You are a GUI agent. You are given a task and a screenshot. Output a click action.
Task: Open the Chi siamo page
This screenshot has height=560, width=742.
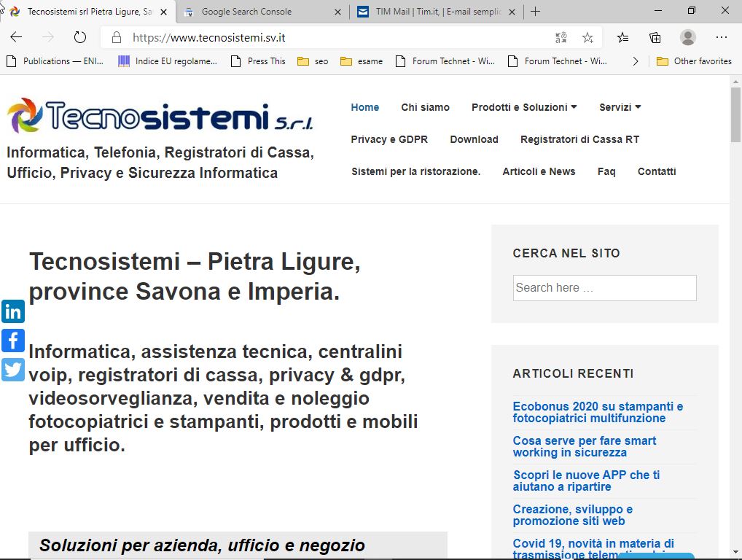[x=426, y=107]
